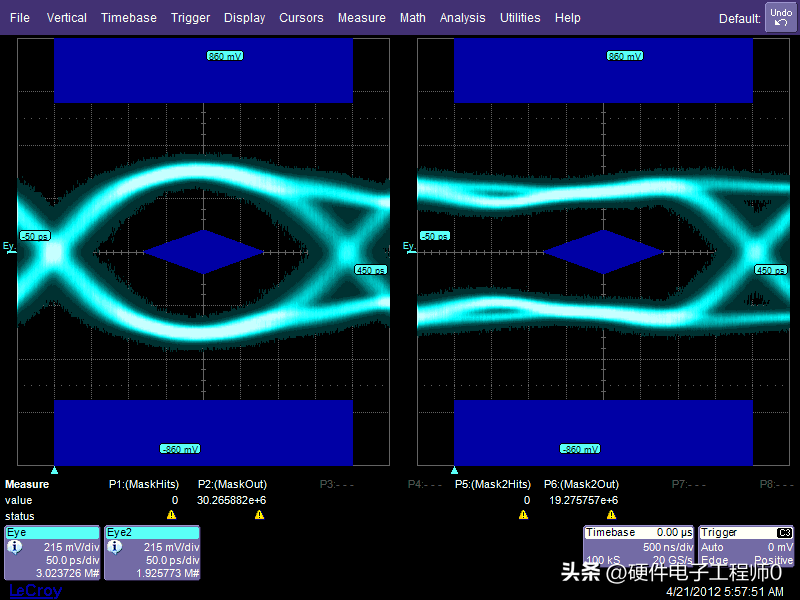
Task: Click the P5 Mask2Hits warning status icon
Action: point(523,515)
